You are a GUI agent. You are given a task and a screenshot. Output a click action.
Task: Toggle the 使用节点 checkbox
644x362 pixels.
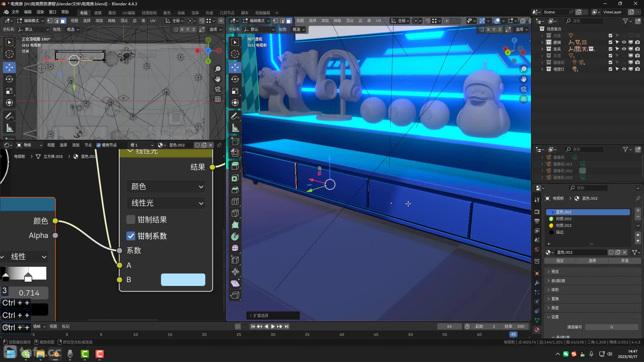click(x=99, y=145)
